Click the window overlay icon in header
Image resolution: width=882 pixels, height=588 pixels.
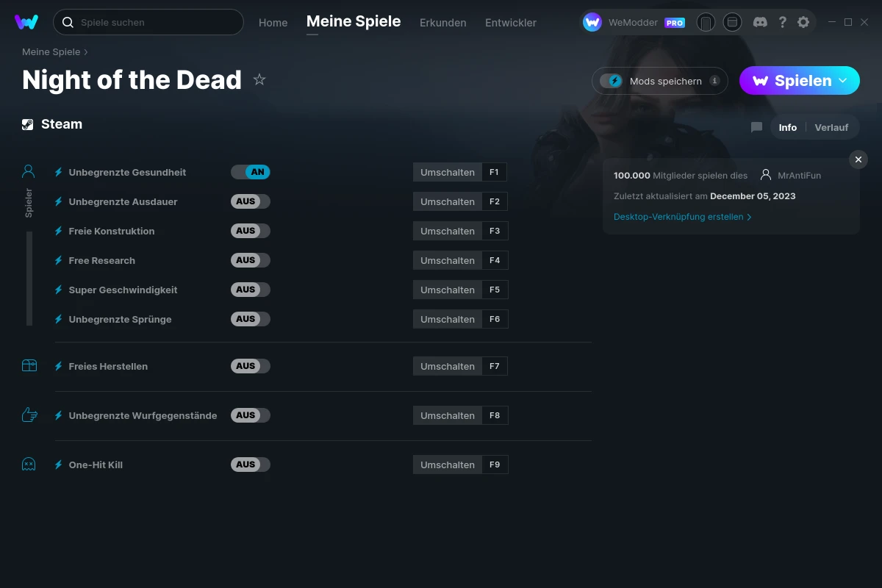732,22
